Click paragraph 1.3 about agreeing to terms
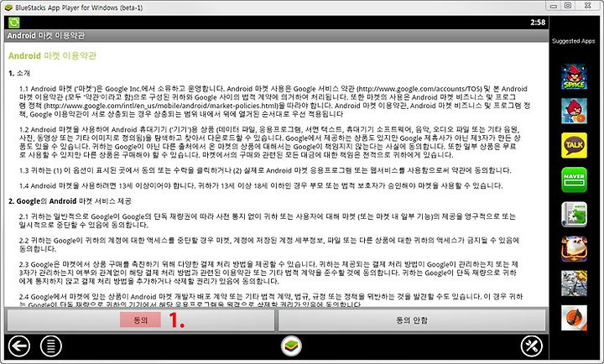The height and width of the screenshot is (364, 604). point(265,170)
